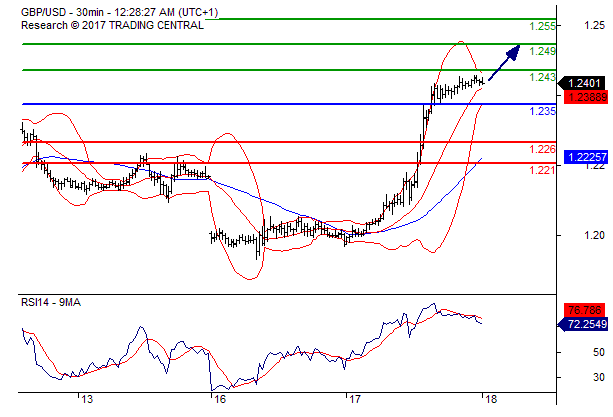Select the 1.243 resistance level label
613x417 pixels.
(x=542, y=77)
